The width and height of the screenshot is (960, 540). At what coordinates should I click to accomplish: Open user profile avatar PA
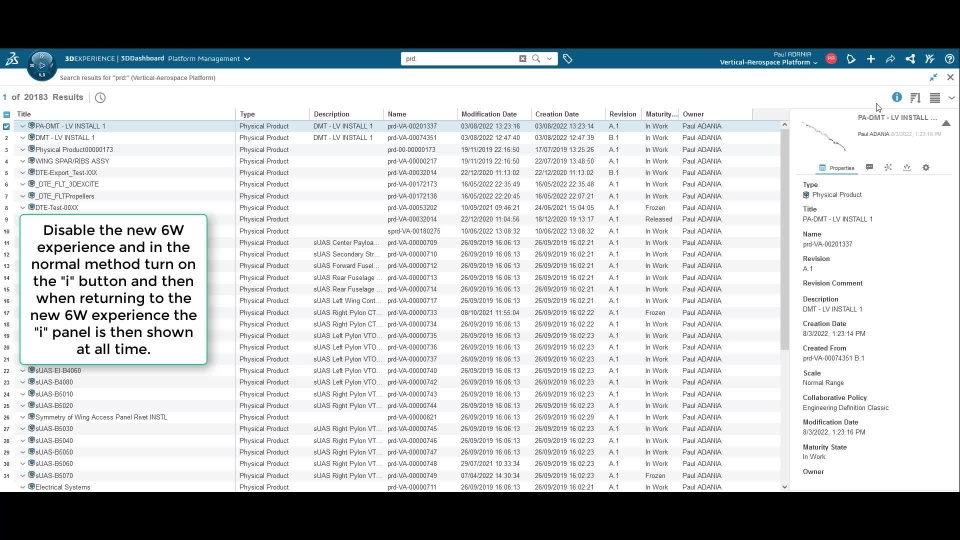(x=831, y=59)
